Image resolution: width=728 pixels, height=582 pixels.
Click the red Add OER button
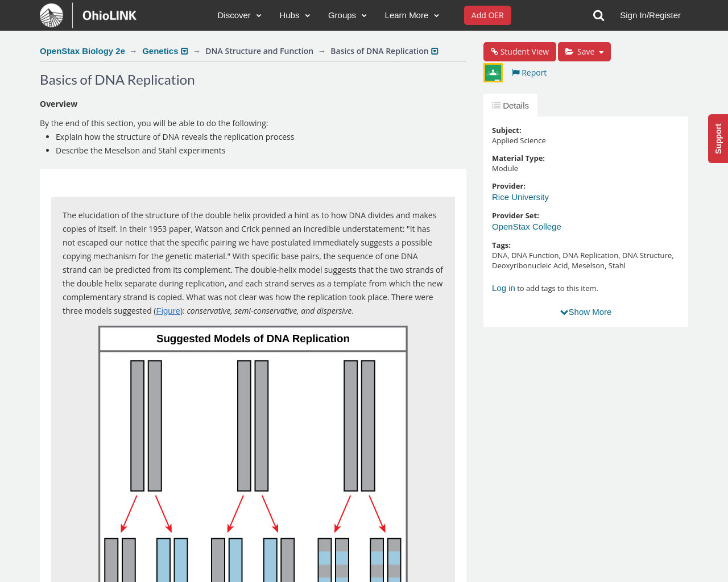pyautogui.click(x=487, y=14)
